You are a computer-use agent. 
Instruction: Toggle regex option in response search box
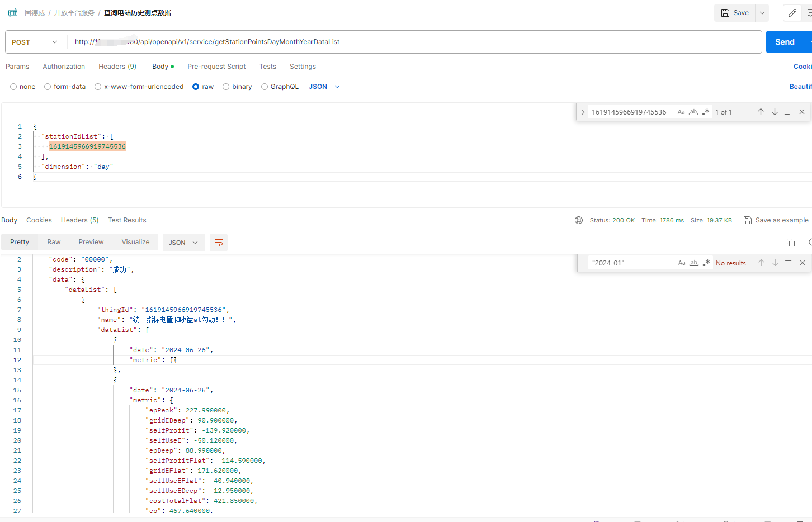pos(706,263)
